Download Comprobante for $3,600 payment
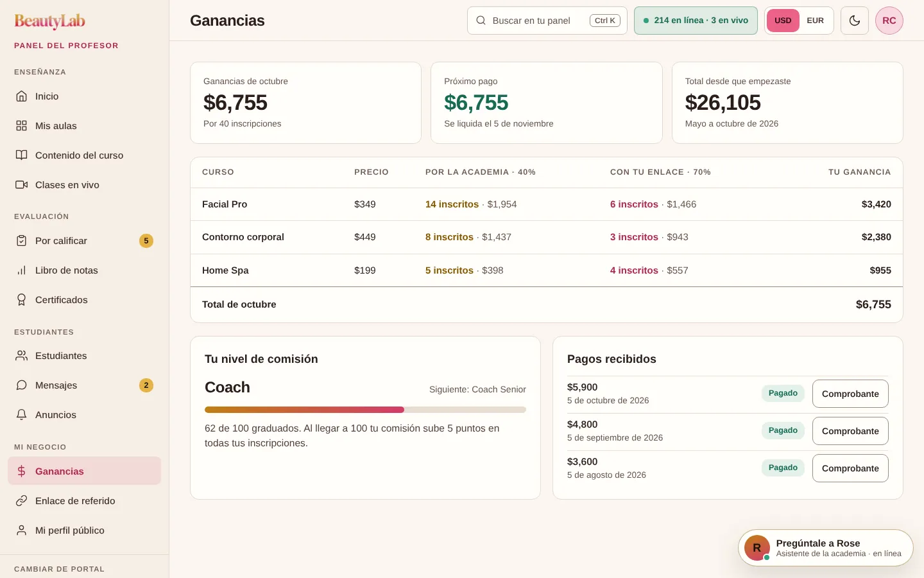This screenshot has width=924, height=578. [850, 468]
